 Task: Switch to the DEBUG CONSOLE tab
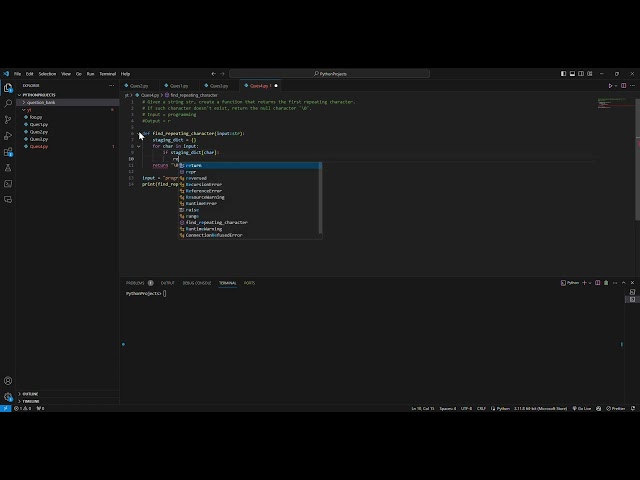tap(197, 283)
